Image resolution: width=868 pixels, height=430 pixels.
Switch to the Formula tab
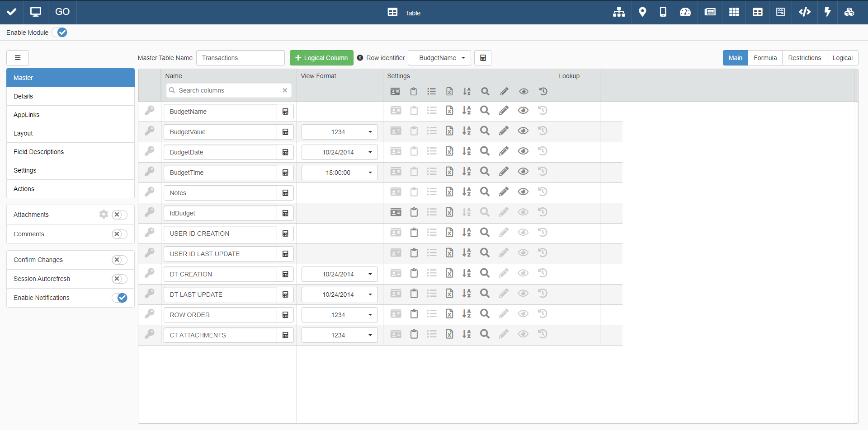[765, 58]
